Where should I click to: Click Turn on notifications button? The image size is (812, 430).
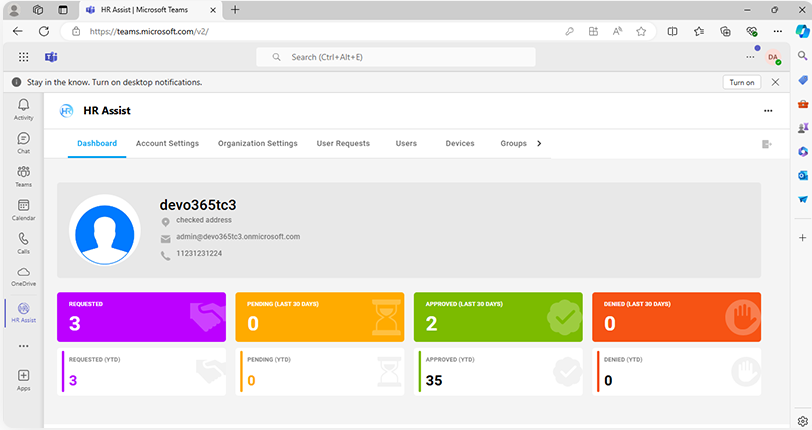[741, 82]
